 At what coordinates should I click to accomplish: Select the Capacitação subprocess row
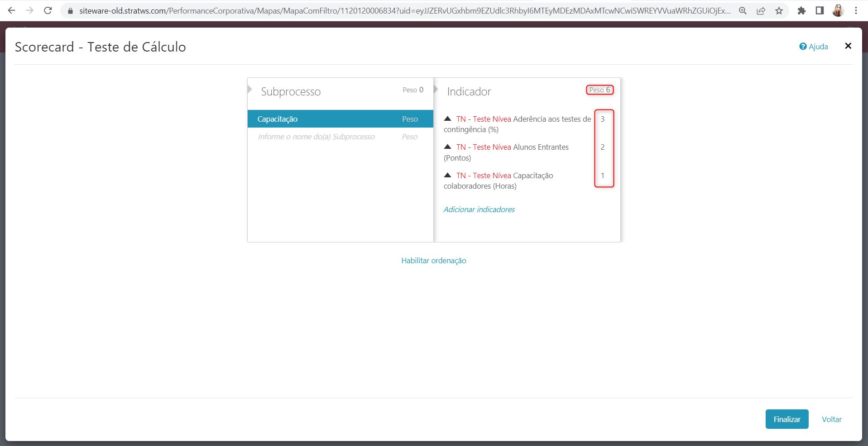click(x=340, y=119)
